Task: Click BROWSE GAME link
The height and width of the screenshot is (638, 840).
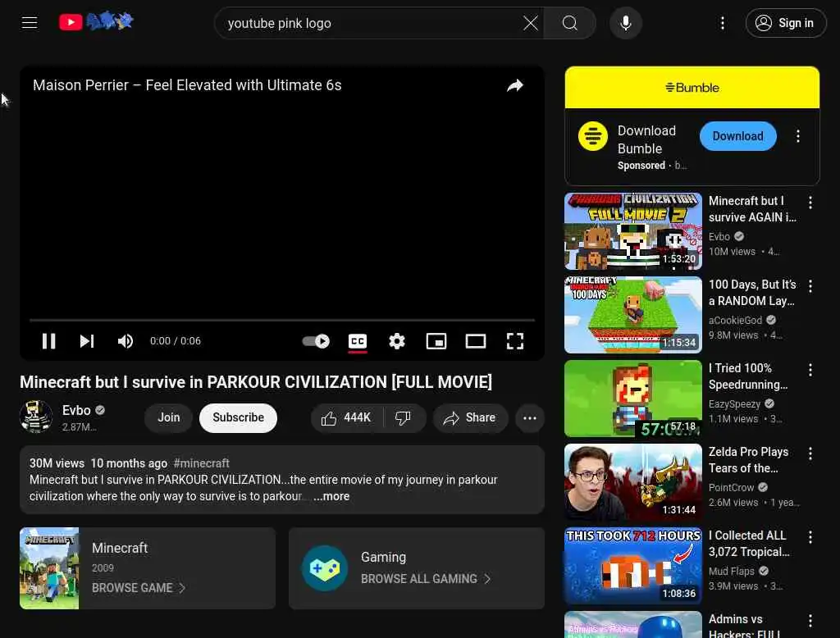Action: (138, 588)
